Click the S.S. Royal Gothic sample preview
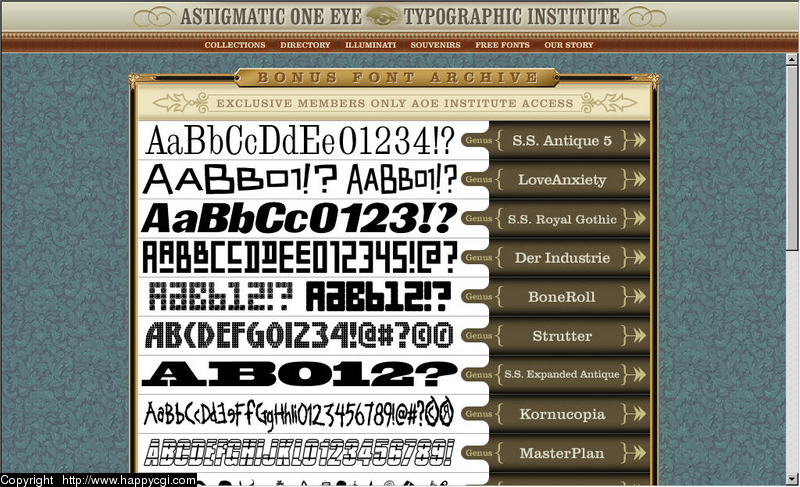The height and width of the screenshot is (487, 800). click(x=299, y=218)
